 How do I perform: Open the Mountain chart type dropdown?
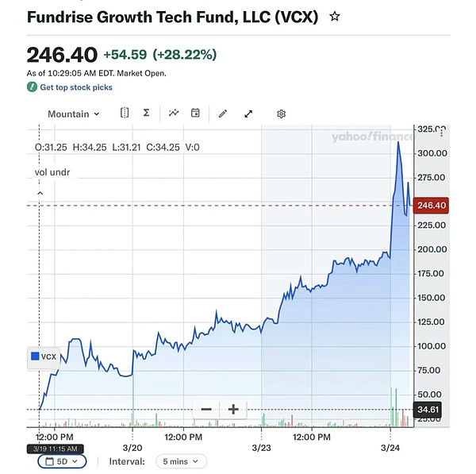tap(73, 114)
